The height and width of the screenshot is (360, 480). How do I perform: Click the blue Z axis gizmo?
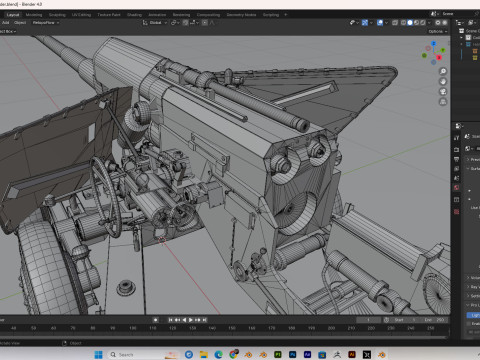433,44
